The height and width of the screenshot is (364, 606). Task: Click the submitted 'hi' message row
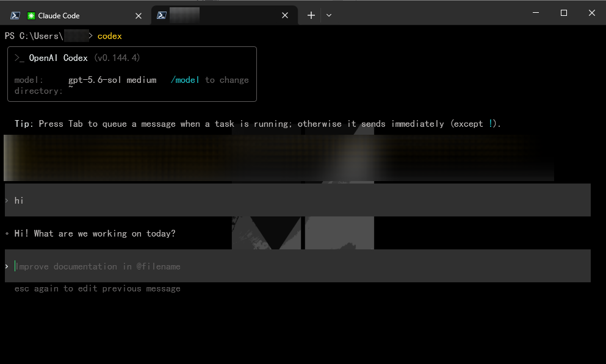click(x=298, y=200)
